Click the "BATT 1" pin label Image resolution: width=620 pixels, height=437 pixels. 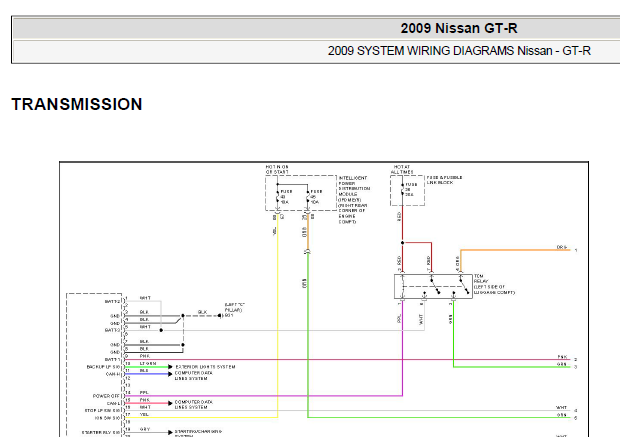click(x=112, y=359)
